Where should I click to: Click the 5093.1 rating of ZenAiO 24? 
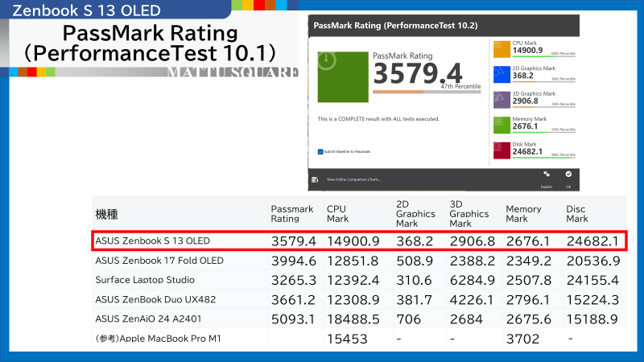293,319
